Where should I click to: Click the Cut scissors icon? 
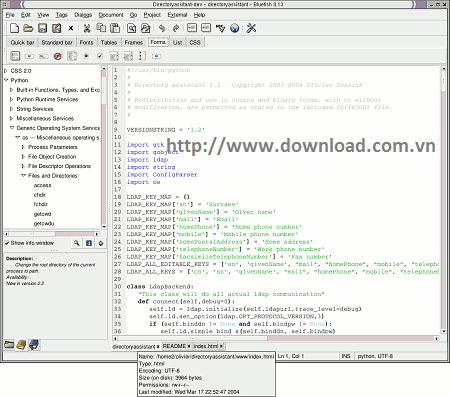point(87,28)
